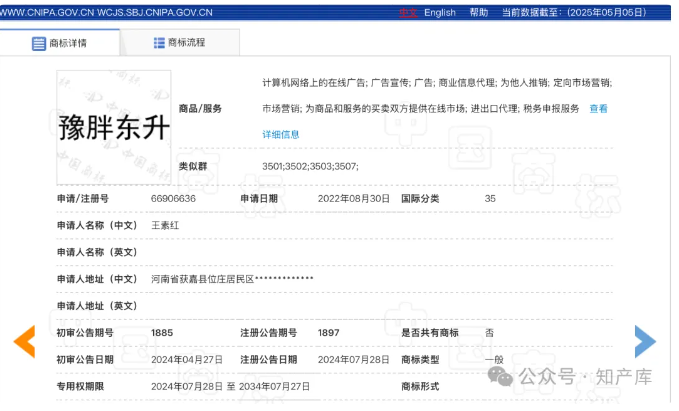Click registration number 66906636
Image resolution: width=679 pixels, height=411 pixels.
pyautogui.click(x=173, y=199)
